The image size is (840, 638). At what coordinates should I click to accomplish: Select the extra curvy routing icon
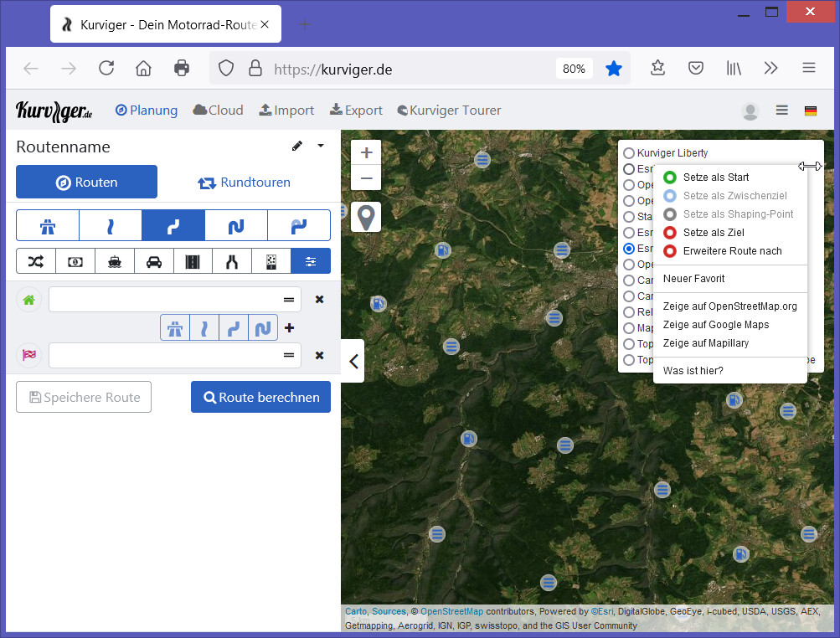(x=235, y=225)
